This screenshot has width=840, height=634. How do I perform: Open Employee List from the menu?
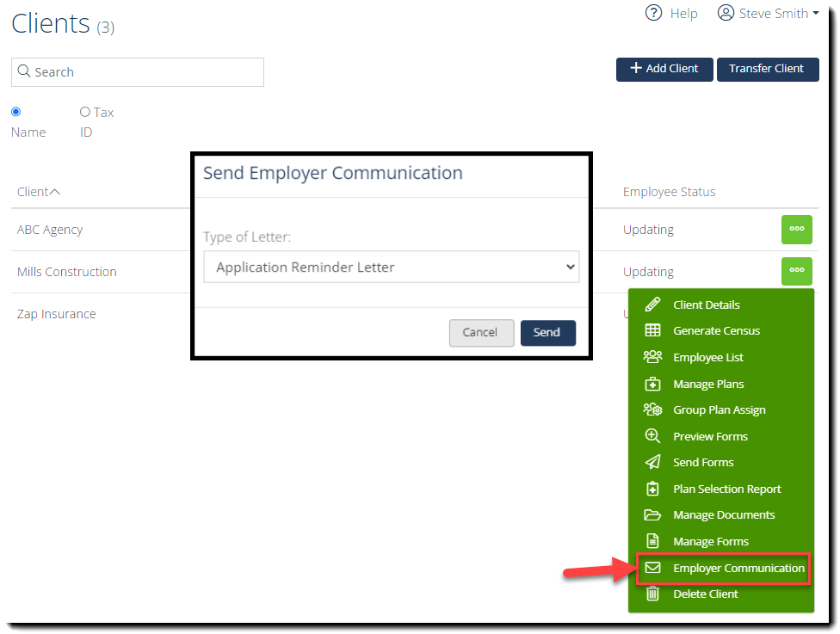pos(721,357)
